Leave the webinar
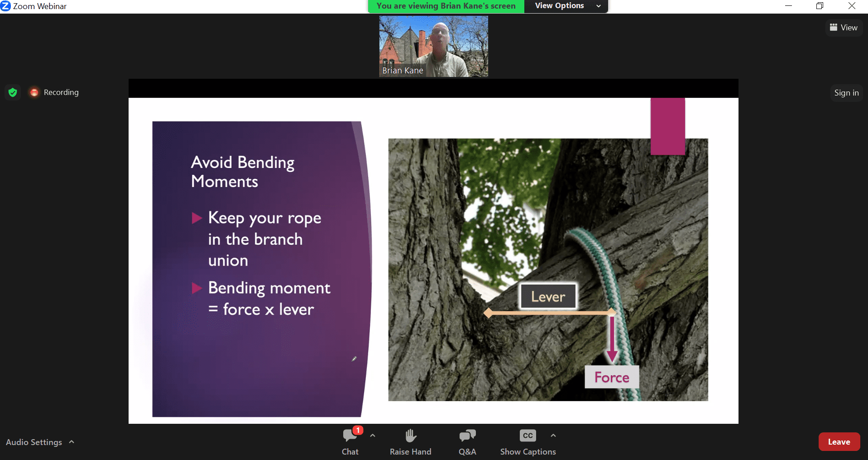The width and height of the screenshot is (868, 460). coord(839,442)
